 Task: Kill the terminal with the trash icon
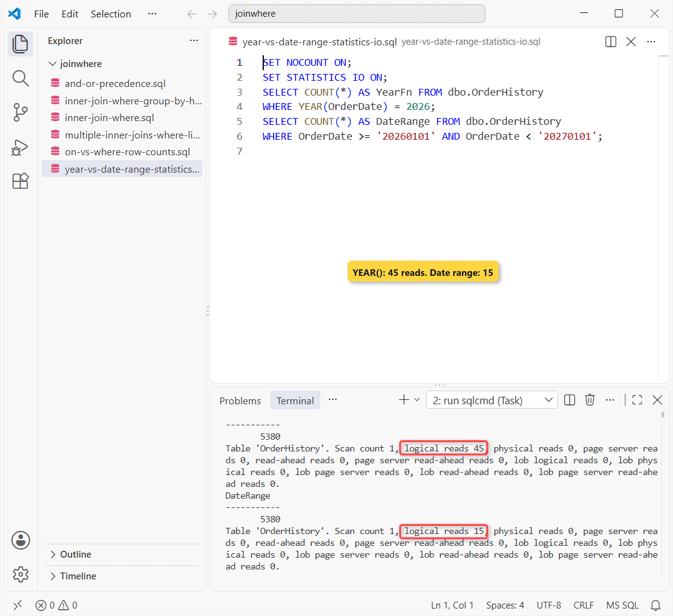tap(590, 400)
